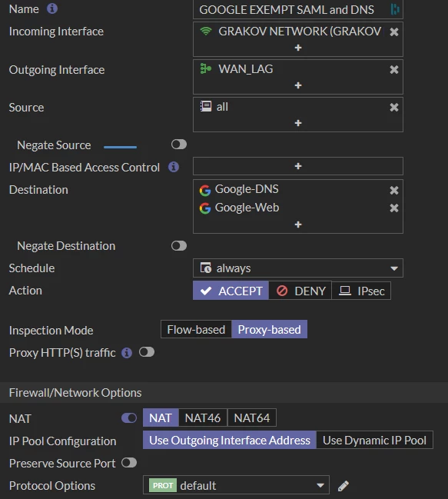448x499 pixels.
Task: Click info icon for Proxy HTTP(S) traffic
Action: click(127, 353)
